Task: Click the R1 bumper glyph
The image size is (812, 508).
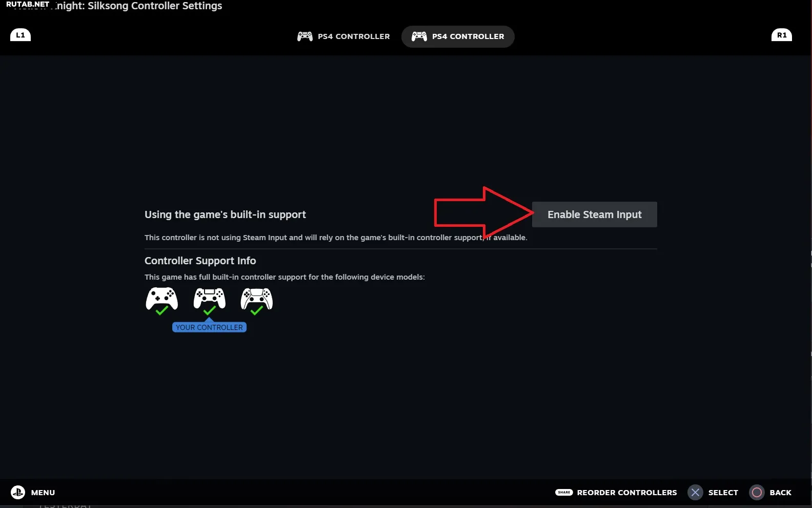Action: [781, 35]
